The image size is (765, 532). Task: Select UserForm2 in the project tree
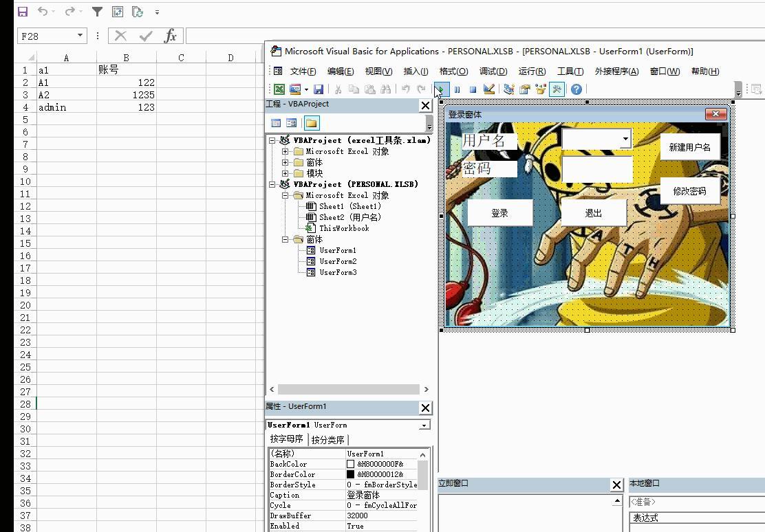pyautogui.click(x=338, y=261)
